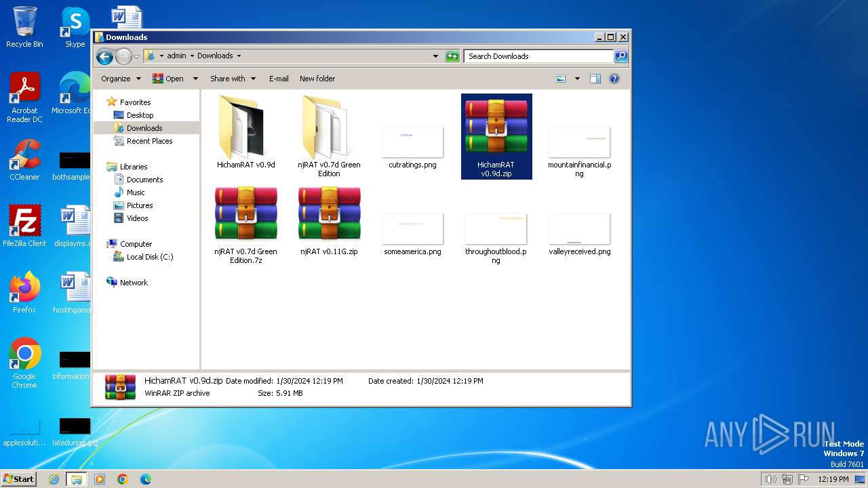This screenshot has width=868, height=488.
Task: Select Favorites in the navigation pane
Action: tap(135, 102)
